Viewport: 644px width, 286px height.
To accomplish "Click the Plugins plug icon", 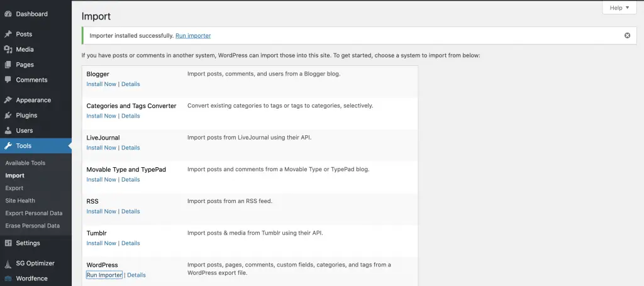I will coord(8,116).
